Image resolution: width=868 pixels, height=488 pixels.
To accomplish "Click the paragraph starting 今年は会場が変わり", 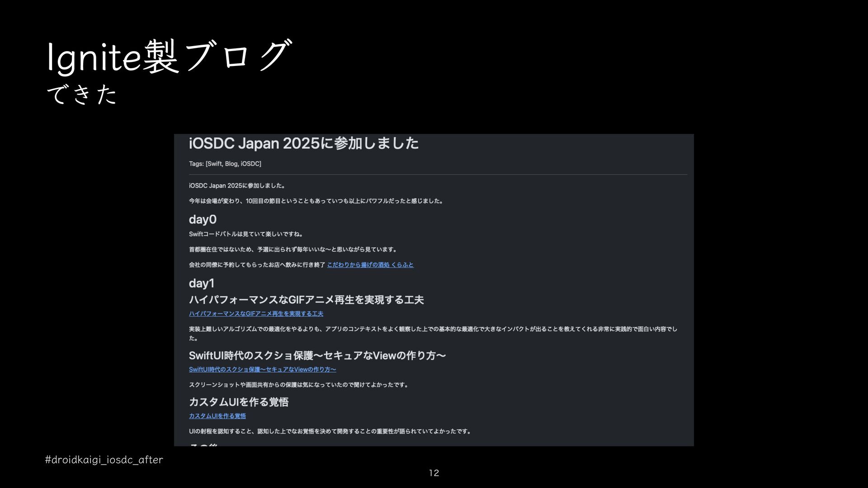I will click(x=316, y=201).
